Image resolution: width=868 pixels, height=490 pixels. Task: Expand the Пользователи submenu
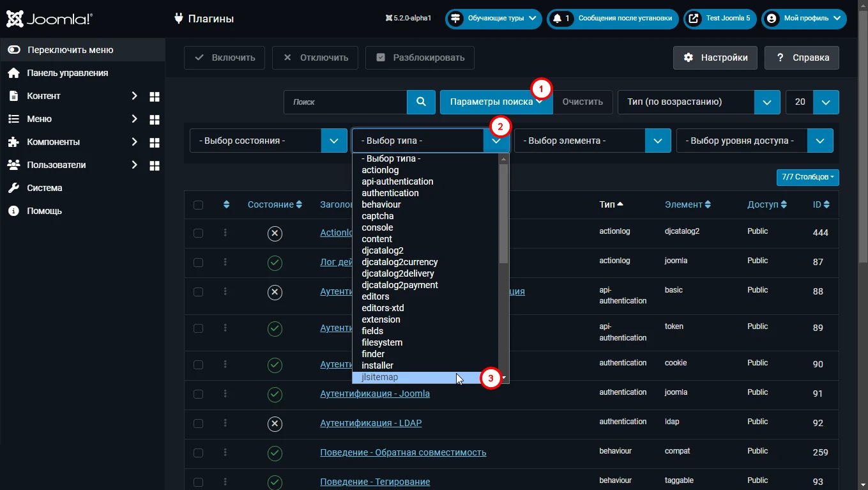click(134, 165)
